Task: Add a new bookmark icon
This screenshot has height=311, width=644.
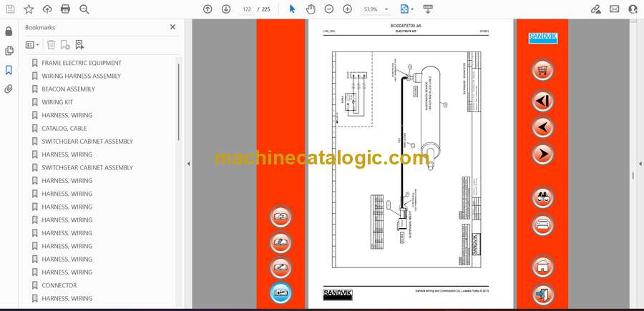Action: point(65,45)
